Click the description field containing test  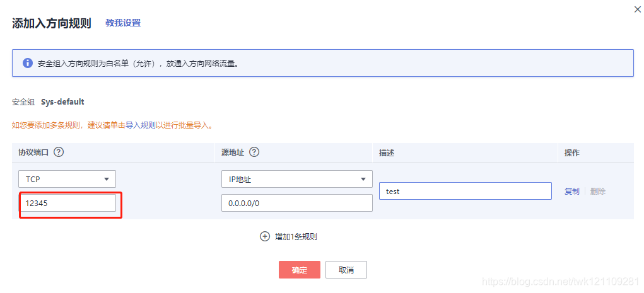click(x=465, y=191)
